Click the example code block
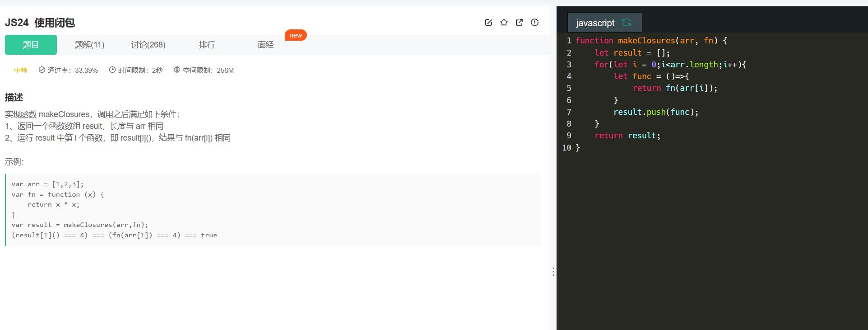 point(273,210)
